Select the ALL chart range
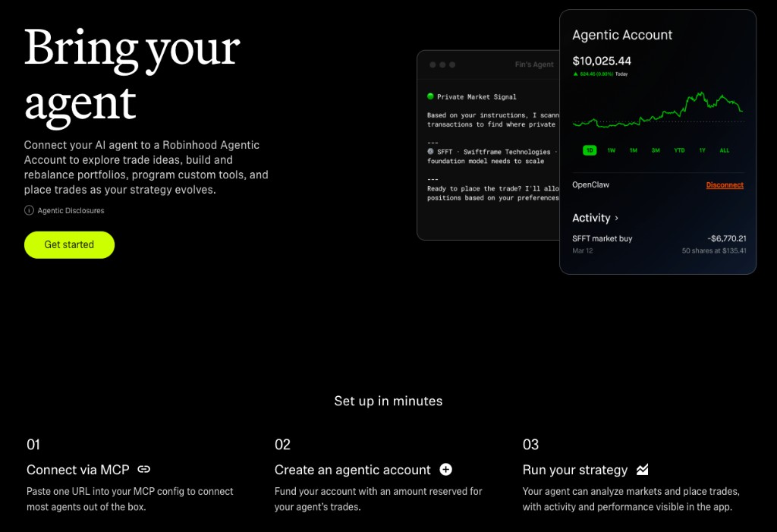Image resolution: width=777 pixels, height=532 pixels. pyautogui.click(x=725, y=150)
